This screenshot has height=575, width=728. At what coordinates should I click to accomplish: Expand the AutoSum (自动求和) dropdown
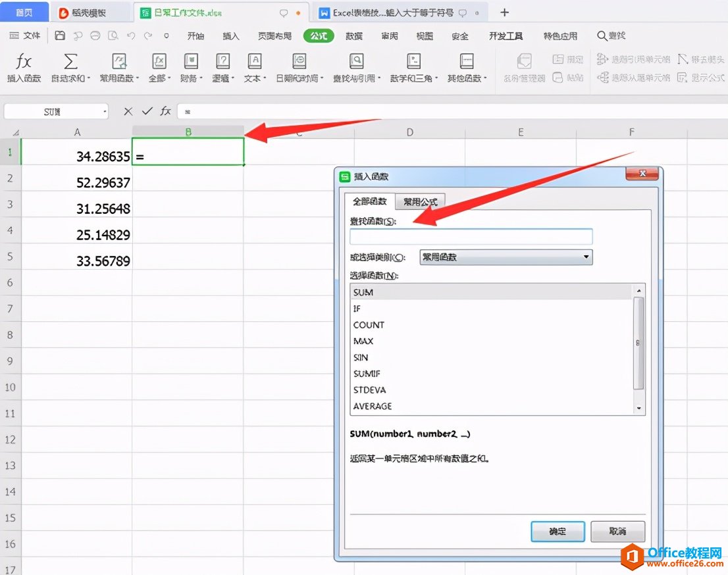tap(89, 78)
